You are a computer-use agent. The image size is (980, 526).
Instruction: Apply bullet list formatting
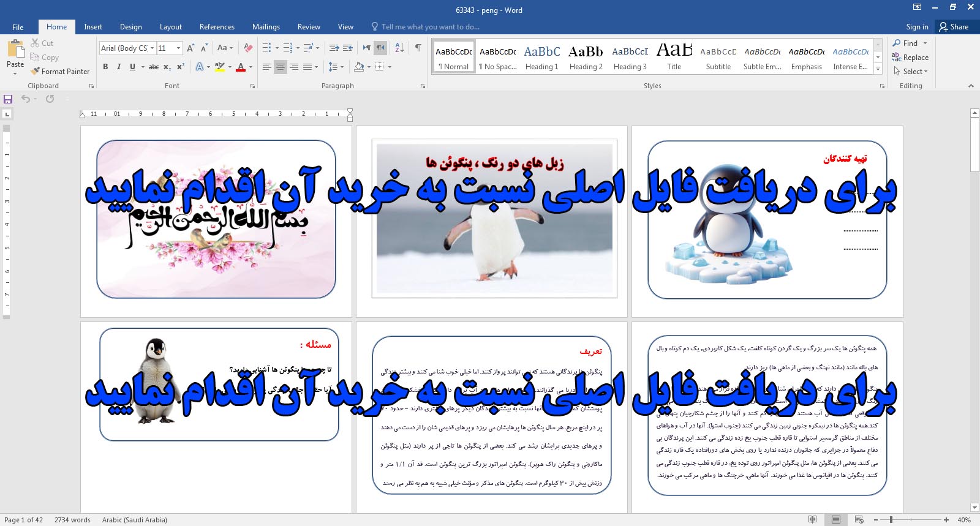(x=267, y=48)
